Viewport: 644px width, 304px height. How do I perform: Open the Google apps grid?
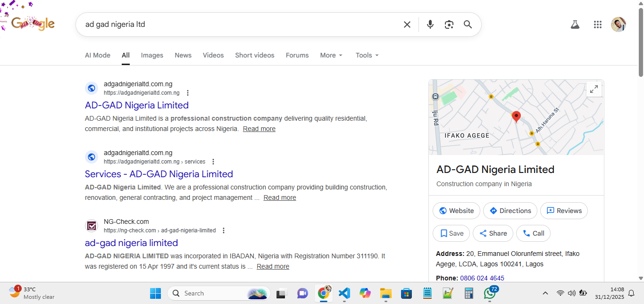tap(597, 25)
